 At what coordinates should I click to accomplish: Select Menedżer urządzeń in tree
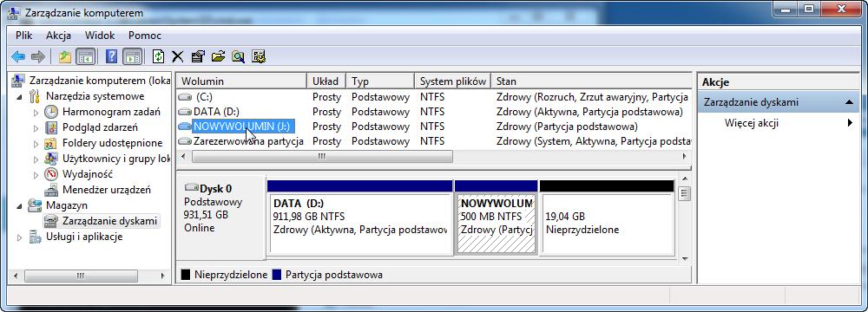[x=106, y=190]
